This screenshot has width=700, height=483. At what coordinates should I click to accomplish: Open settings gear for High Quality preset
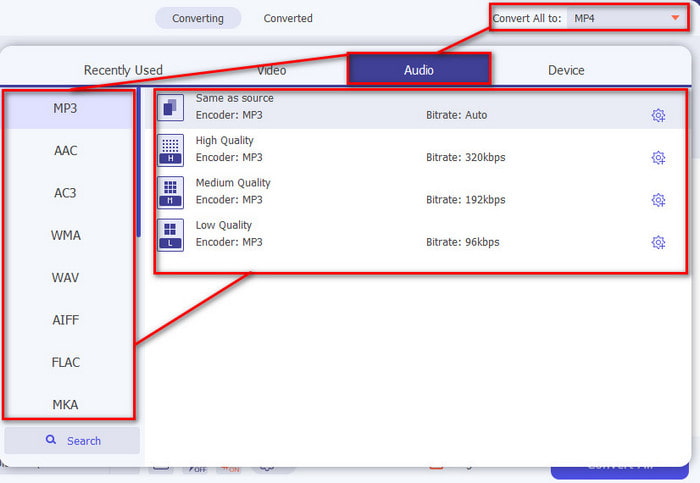(658, 158)
